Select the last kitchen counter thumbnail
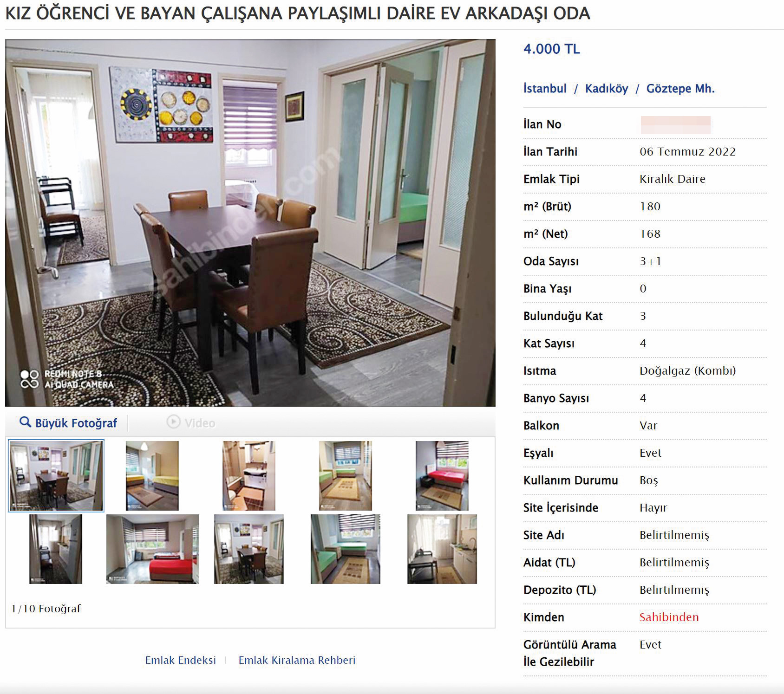784x694 pixels. [x=442, y=549]
